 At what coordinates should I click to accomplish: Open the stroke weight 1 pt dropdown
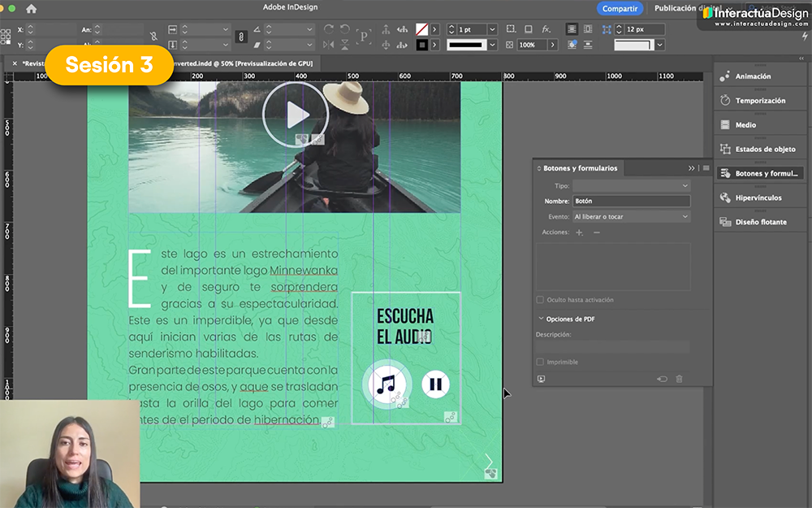493,29
